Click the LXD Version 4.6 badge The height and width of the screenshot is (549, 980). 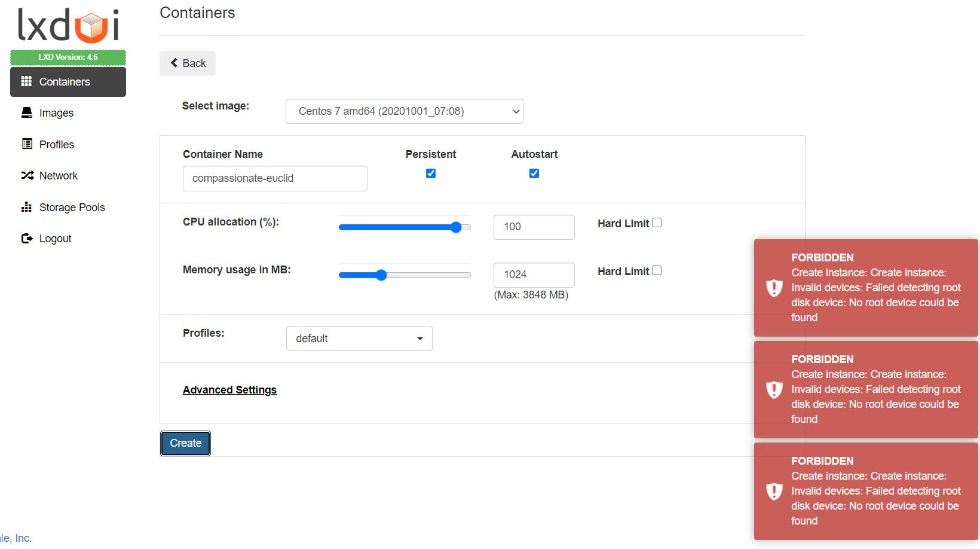point(68,57)
